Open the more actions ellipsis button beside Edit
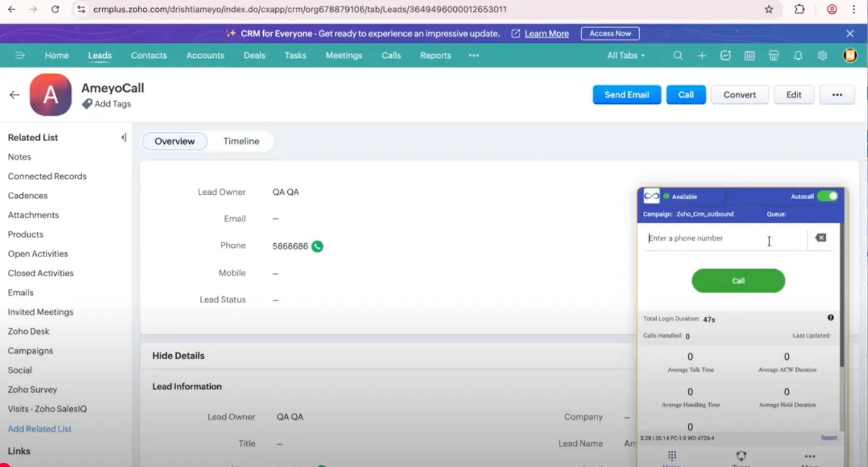868x467 pixels. [837, 95]
